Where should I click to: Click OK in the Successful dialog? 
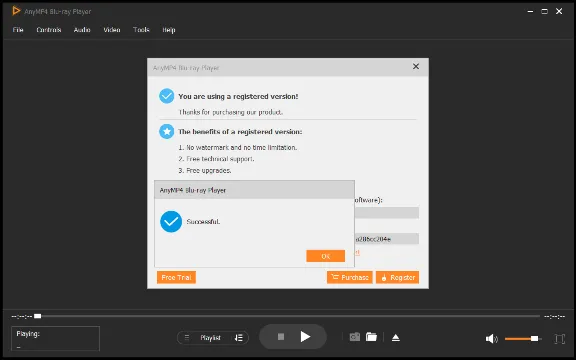325,256
